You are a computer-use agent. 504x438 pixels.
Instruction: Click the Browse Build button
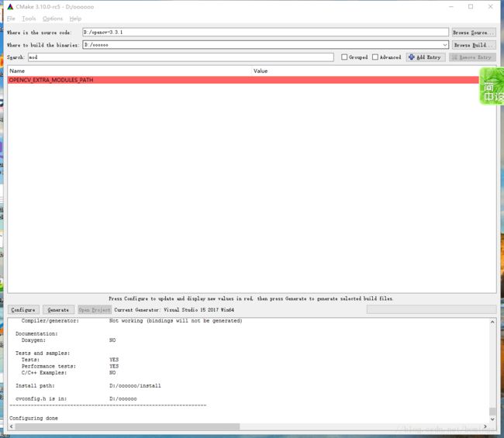[474, 45]
